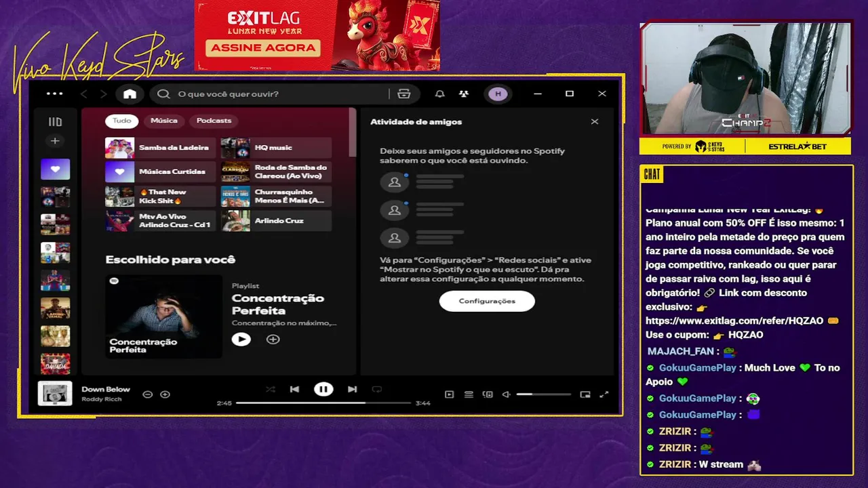Click the 'ESTRELA BET' sponsor logo

click(798, 146)
